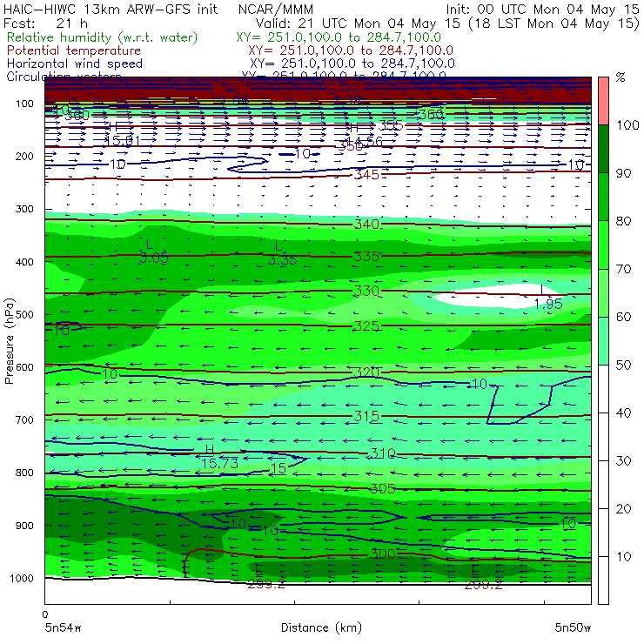
Task: Click the pink above-100% colorbar segment
Action: (x=603, y=101)
